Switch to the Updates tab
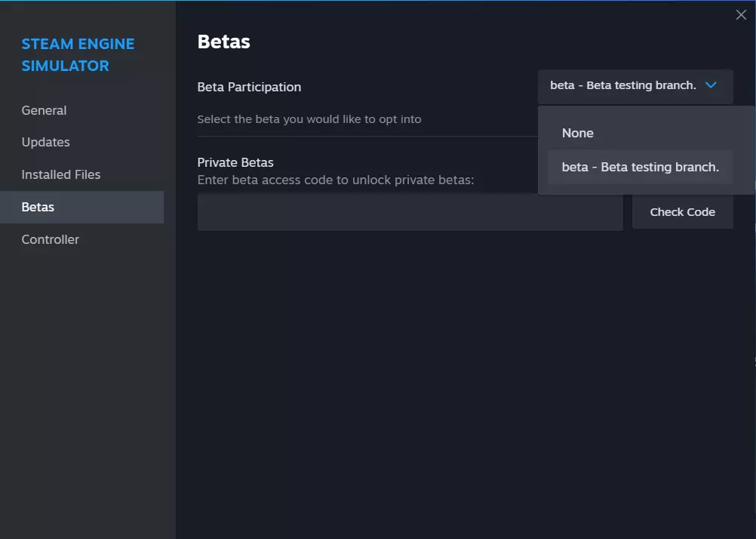756x539 pixels. [45, 142]
